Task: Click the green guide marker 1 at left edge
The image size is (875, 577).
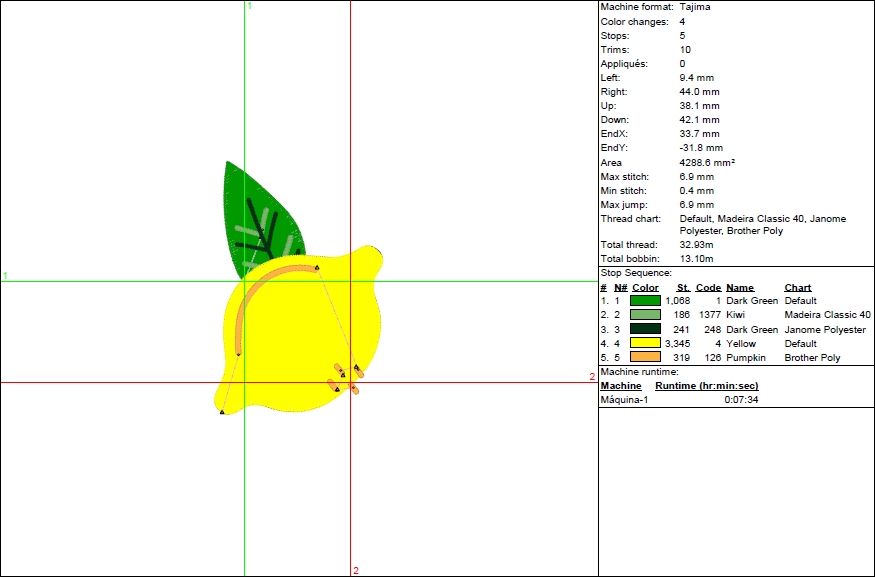Action: point(5,276)
